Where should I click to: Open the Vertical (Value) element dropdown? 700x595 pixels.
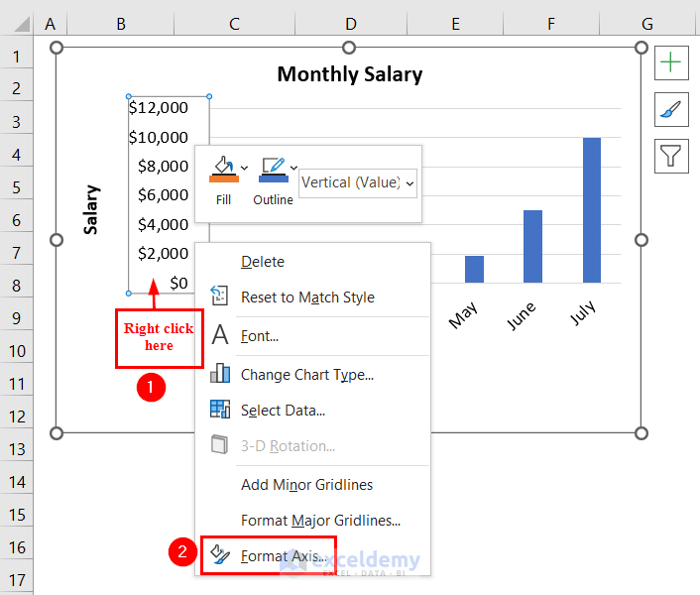pos(358,183)
